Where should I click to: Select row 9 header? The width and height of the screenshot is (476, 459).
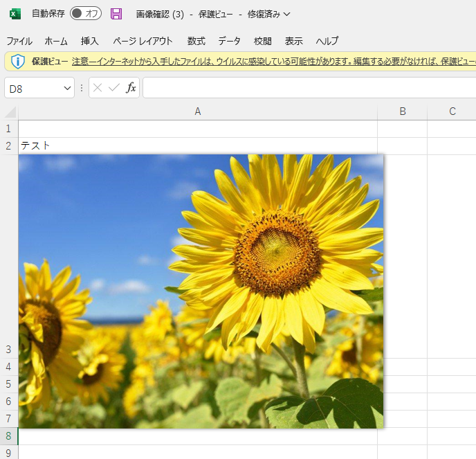coord(9,453)
